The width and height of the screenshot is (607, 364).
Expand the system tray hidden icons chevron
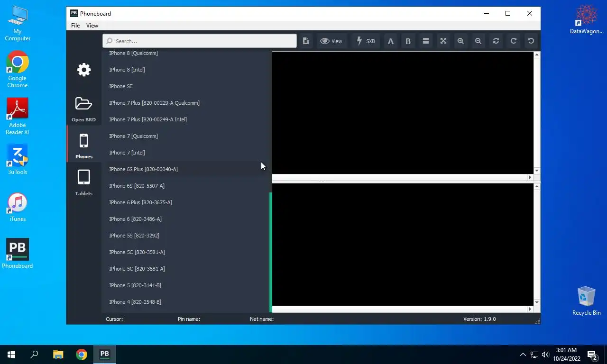(x=523, y=355)
